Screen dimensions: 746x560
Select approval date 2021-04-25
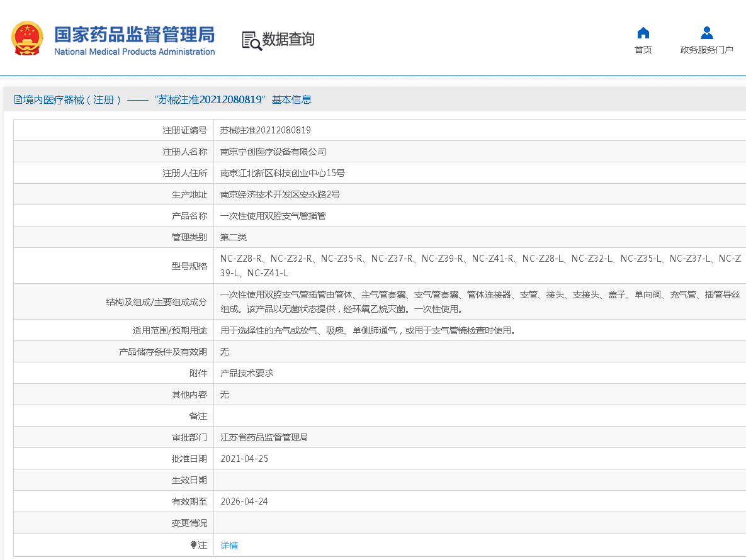click(244, 459)
